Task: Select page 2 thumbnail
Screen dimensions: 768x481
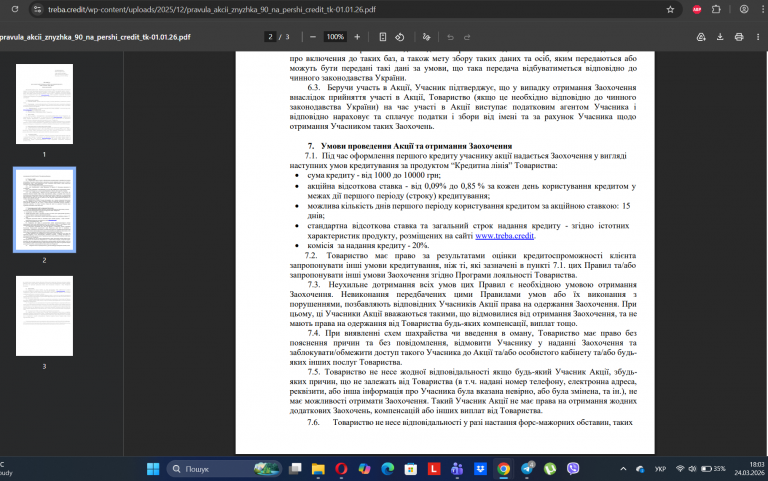Action: (44, 210)
